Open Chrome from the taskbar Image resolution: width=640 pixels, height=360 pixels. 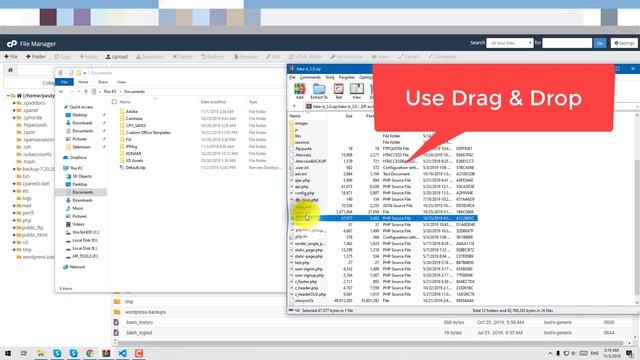click(90, 353)
